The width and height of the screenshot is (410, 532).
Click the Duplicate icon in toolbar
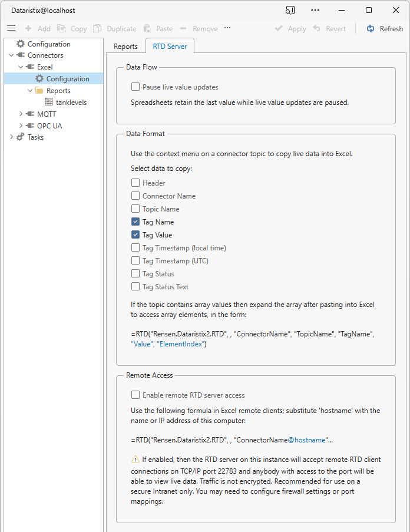pos(97,28)
